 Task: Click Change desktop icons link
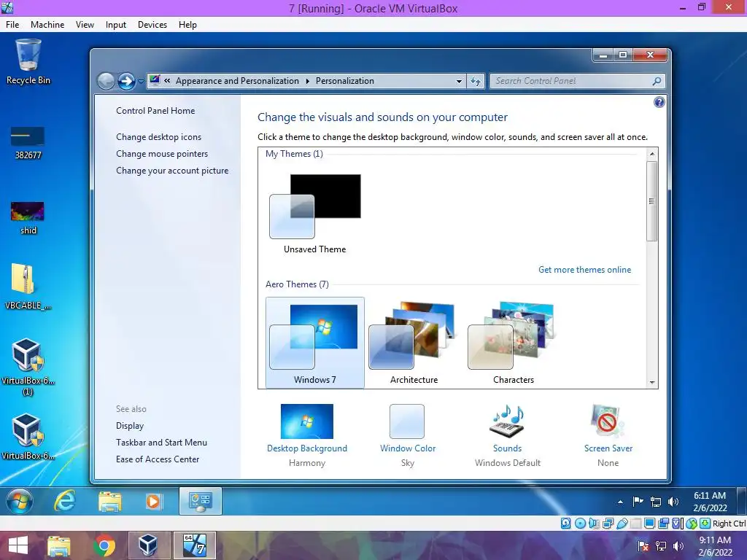pos(158,137)
